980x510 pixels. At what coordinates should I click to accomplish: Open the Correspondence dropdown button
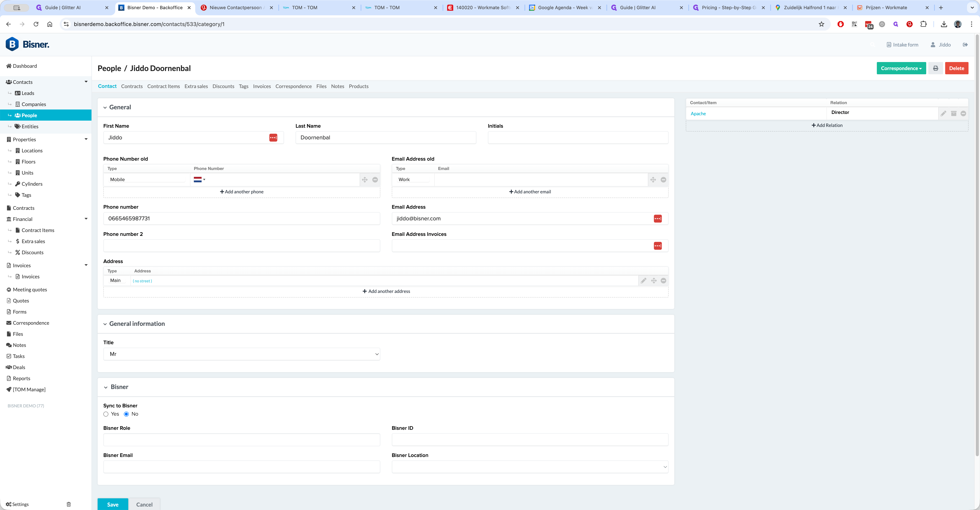point(901,69)
